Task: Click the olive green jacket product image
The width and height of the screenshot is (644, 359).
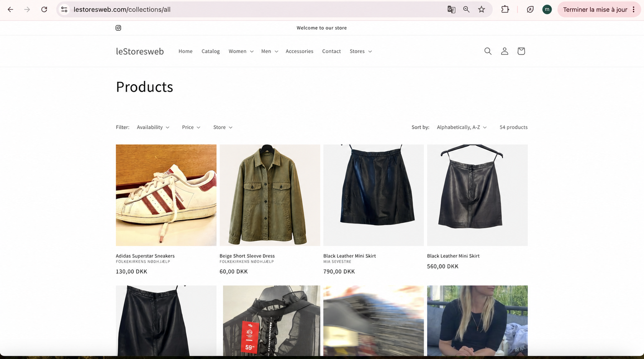Action: (270, 195)
